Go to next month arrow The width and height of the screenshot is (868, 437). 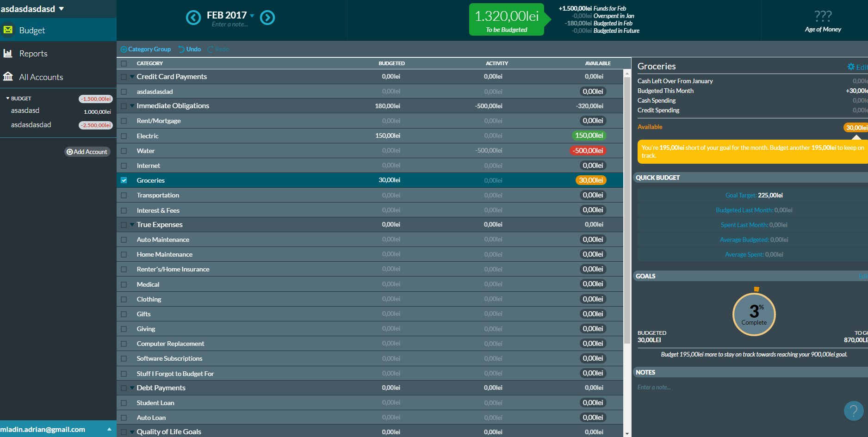pos(267,18)
